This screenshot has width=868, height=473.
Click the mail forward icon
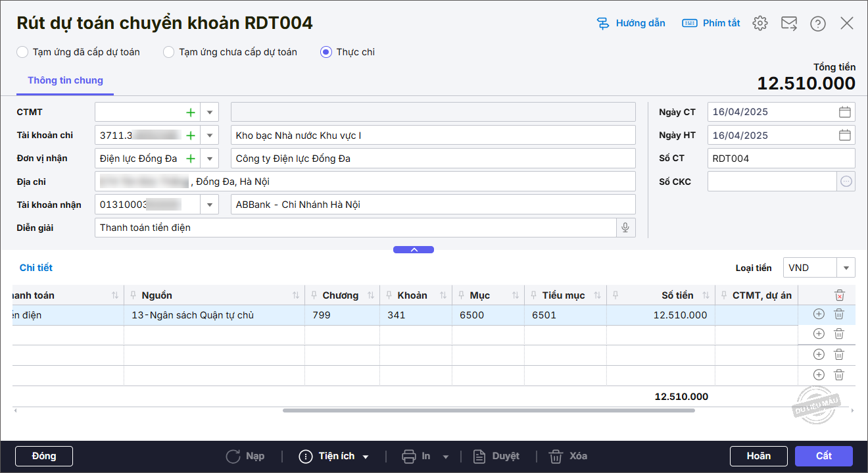pos(789,23)
